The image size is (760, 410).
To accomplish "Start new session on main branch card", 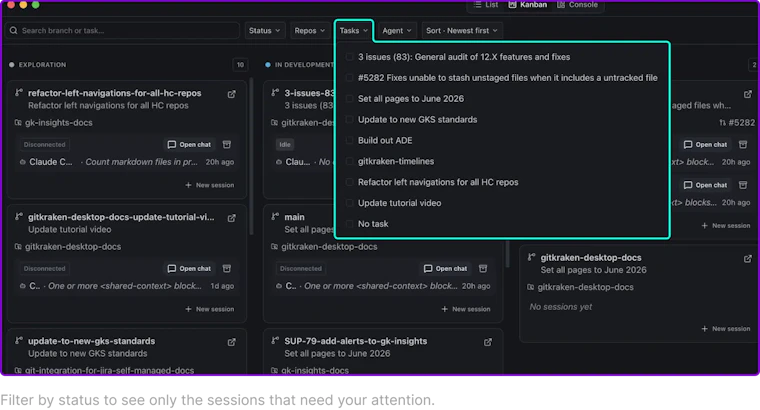I will pyautogui.click(x=466, y=309).
